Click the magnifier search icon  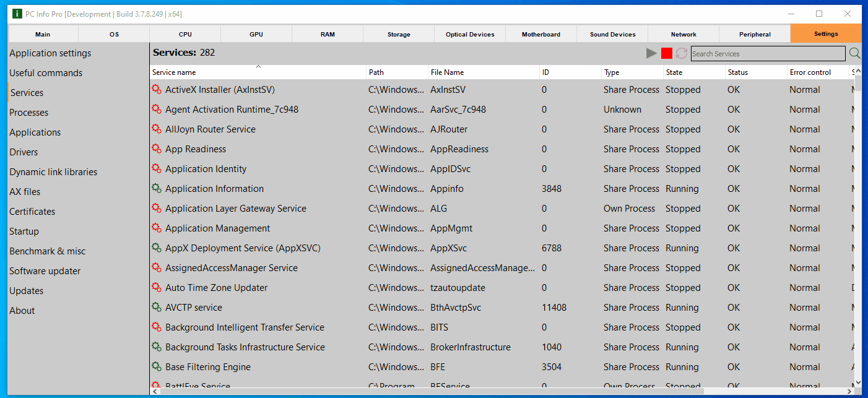click(855, 53)
